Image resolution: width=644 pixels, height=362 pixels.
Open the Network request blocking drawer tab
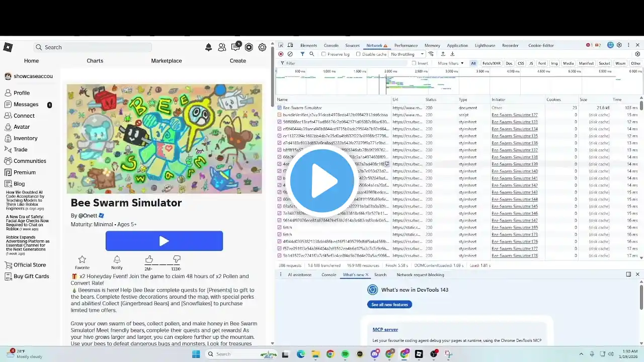[x=420, y=275]
